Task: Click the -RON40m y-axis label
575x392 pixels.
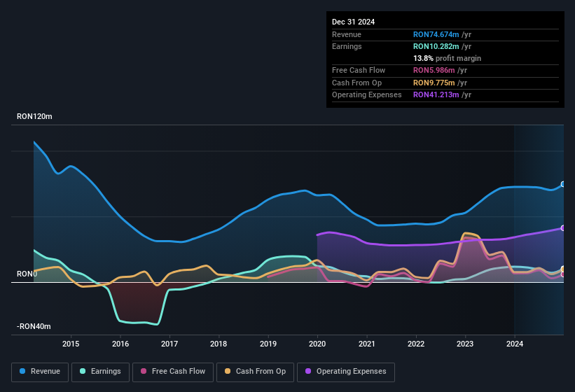Action: pyautogui.click(x=34, y=326)
